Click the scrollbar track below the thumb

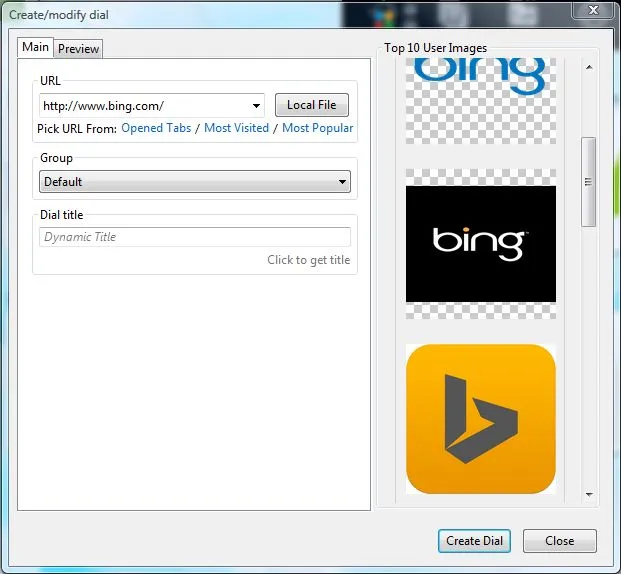tap(589, 360)
